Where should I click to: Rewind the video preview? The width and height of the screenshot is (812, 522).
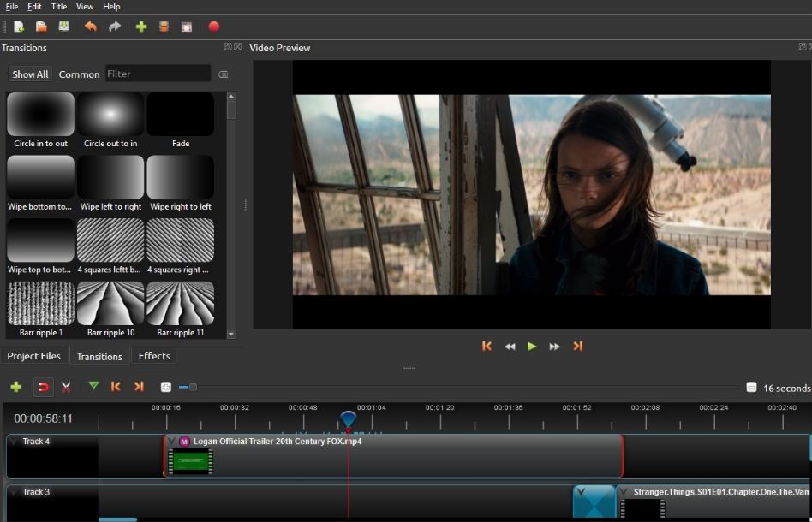tap(510, 347)
